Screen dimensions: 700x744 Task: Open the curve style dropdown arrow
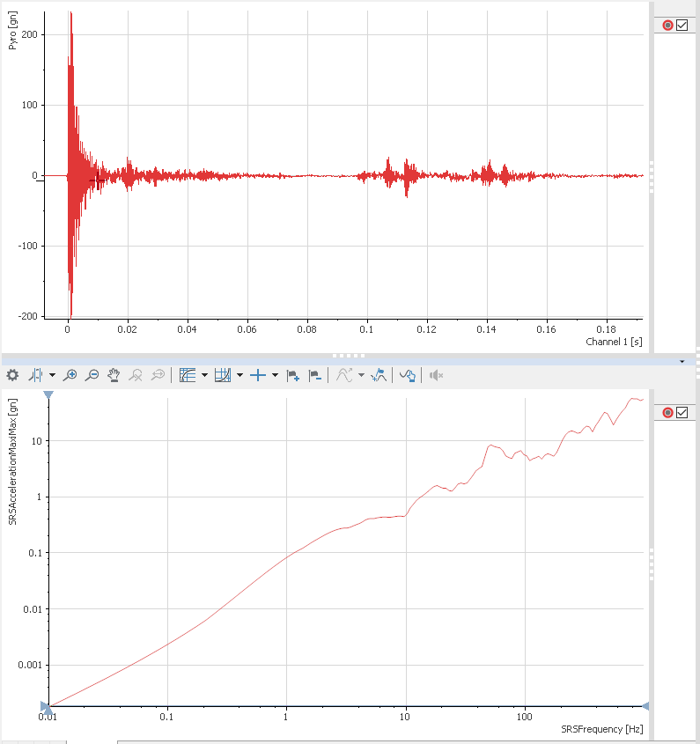[x=361, y=375]
